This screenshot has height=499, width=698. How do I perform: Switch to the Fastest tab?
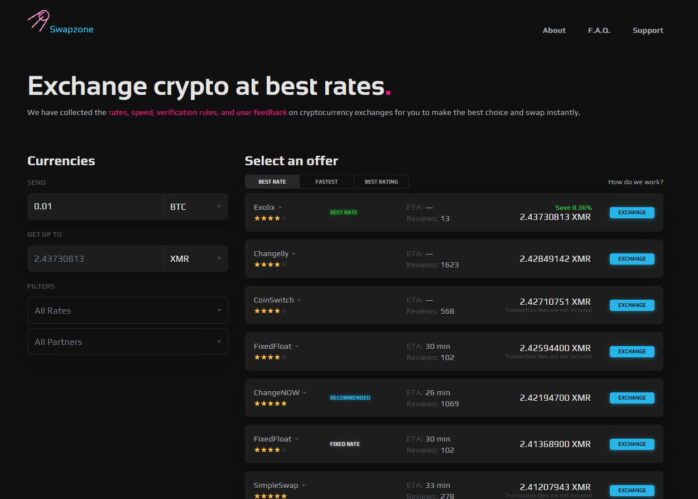pos(326,182)
